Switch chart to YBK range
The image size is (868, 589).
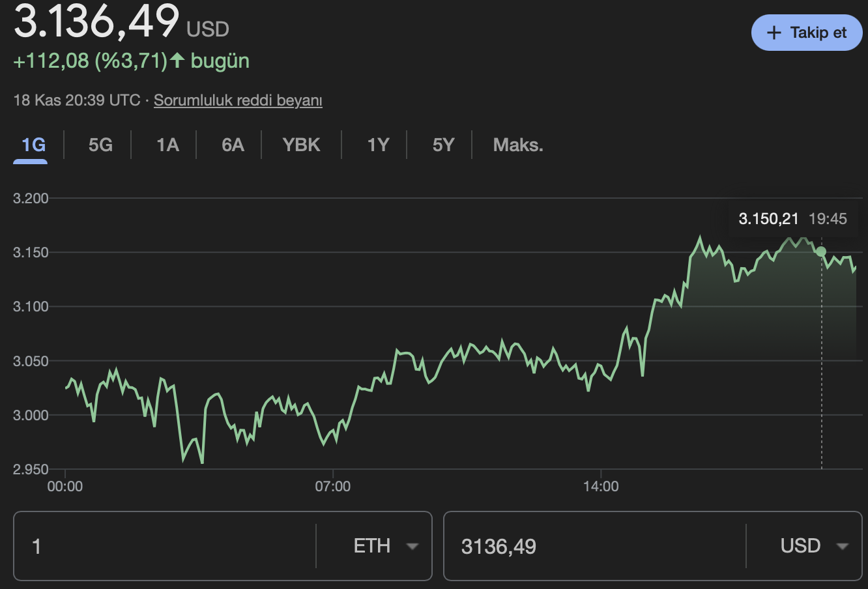(301, 145)
